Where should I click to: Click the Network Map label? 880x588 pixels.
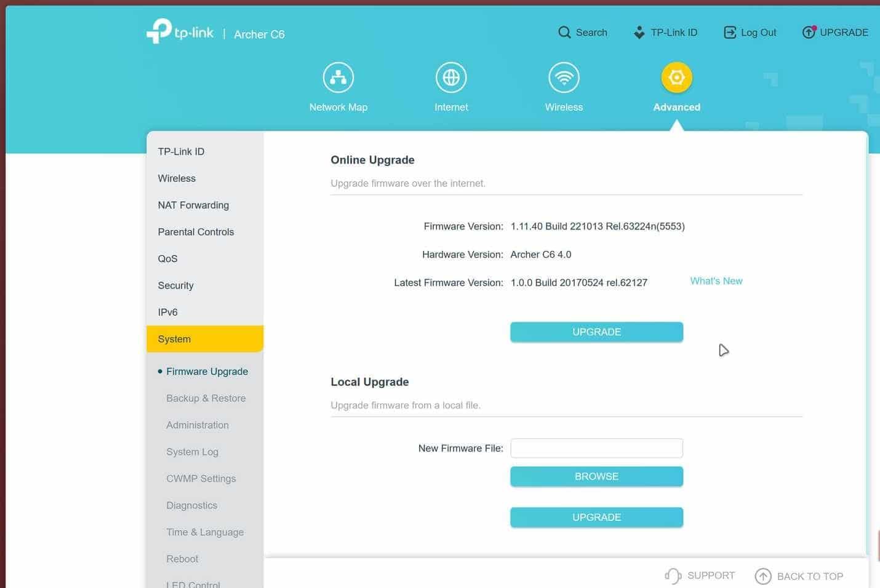tap(338, 107)
